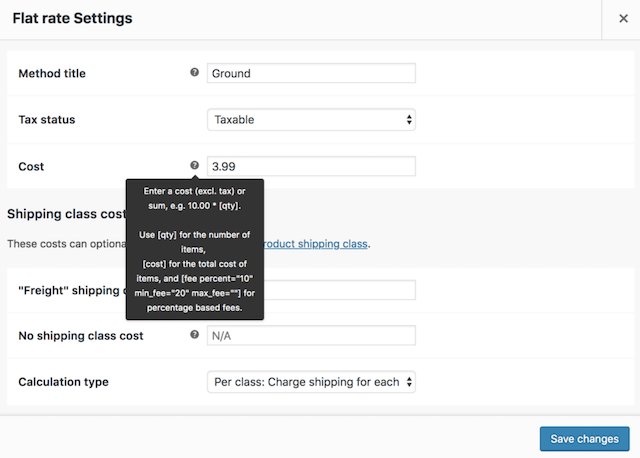Image resolution: width=640 pixels, height=458 pixels.
Task: Click the No shipping class cost label
Action: (x=81, y=336)
